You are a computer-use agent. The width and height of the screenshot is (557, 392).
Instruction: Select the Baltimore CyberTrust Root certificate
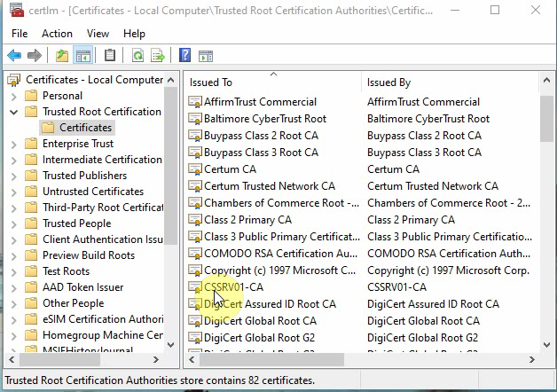pos(264,119)
